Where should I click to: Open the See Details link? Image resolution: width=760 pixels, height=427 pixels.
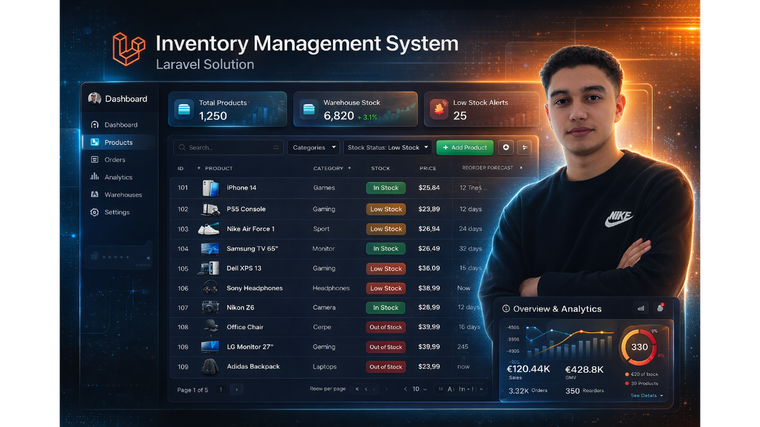(x=647, y=395)
